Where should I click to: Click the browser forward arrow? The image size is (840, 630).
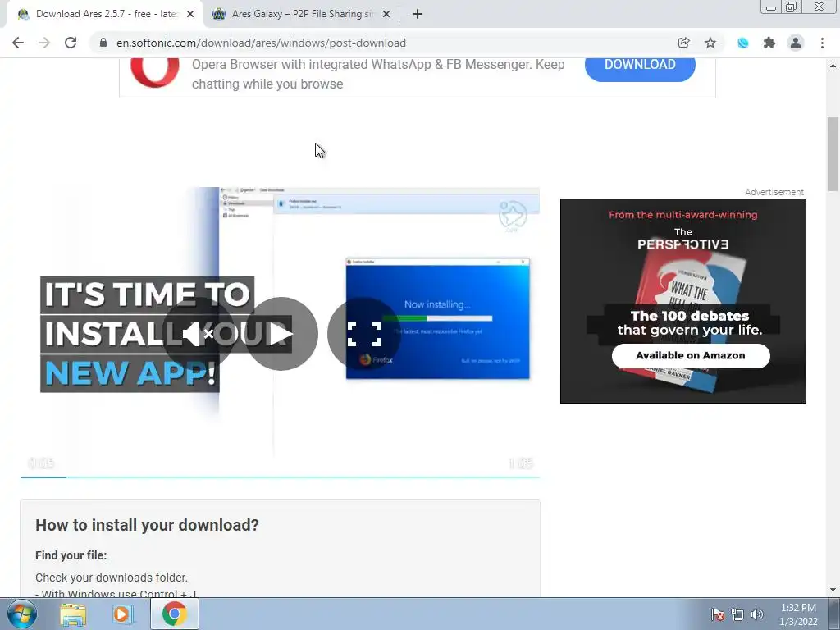[44, 43]
